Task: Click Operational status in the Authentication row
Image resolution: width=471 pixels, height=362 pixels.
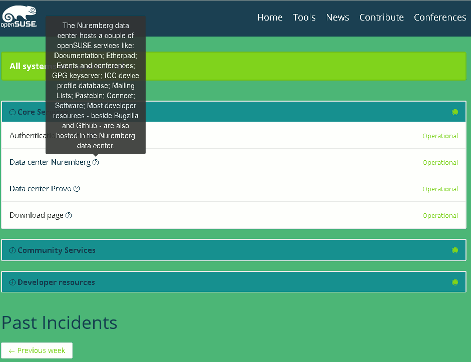Action: tap(440, 136)
